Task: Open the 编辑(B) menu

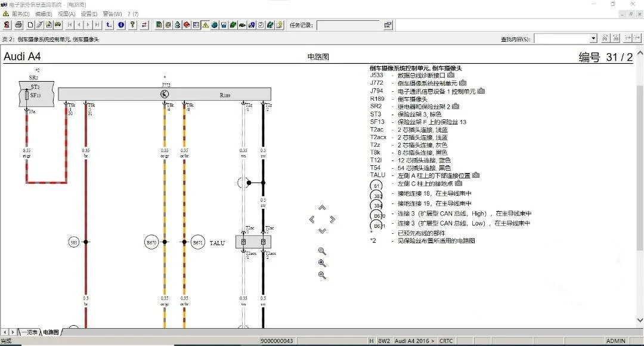Action: click(44, 14)
